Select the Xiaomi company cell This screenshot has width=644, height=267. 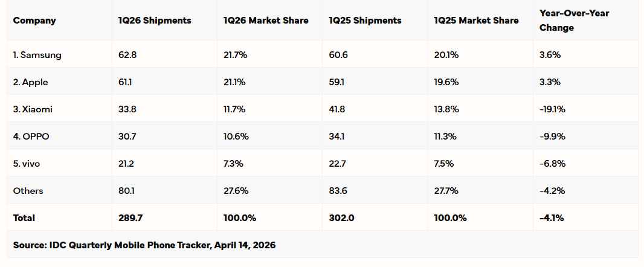coord(33,109)
